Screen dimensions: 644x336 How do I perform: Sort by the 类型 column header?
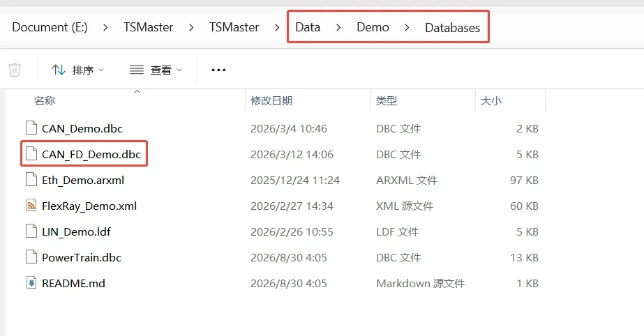387,100
